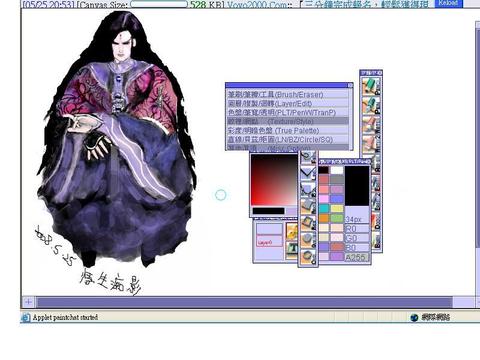Click the internet zone globe icon in status bar

tap(414, 317)
